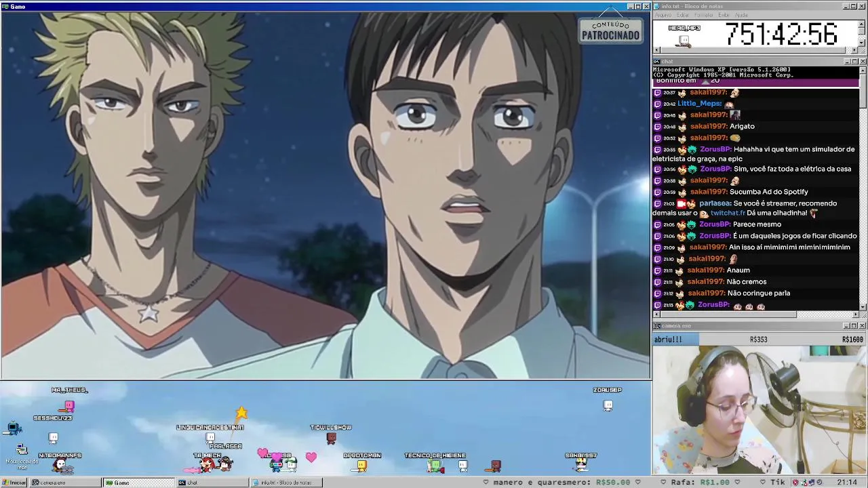This screenshot has height=488, width=868.
Task: Click the Game window title bar icon
Action: coord(5,6)
